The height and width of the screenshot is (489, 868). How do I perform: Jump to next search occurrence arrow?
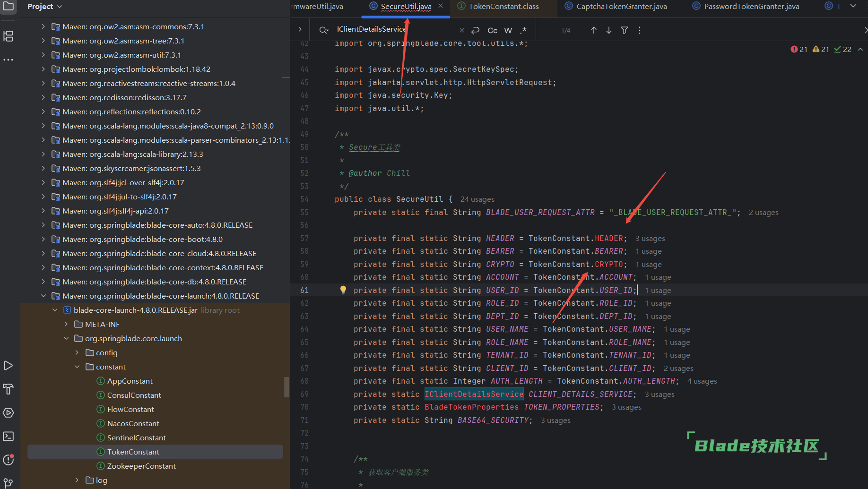(x=609, y=30)
